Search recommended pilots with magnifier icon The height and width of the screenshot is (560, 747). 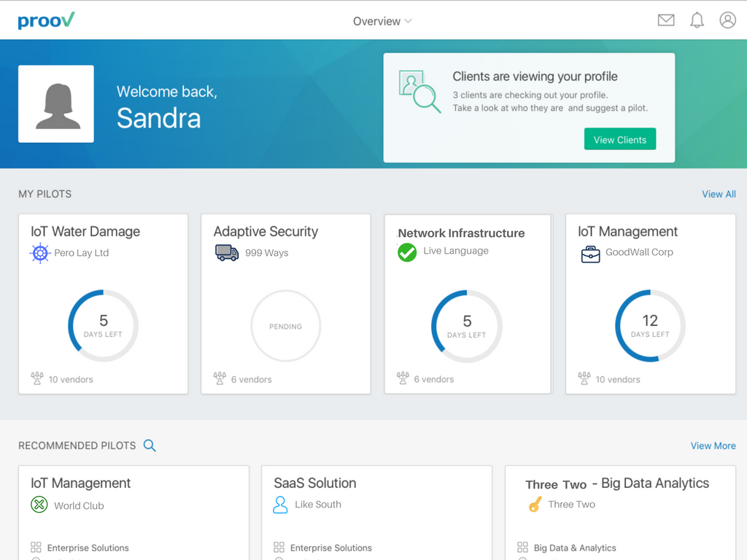[x=150, y=446]
